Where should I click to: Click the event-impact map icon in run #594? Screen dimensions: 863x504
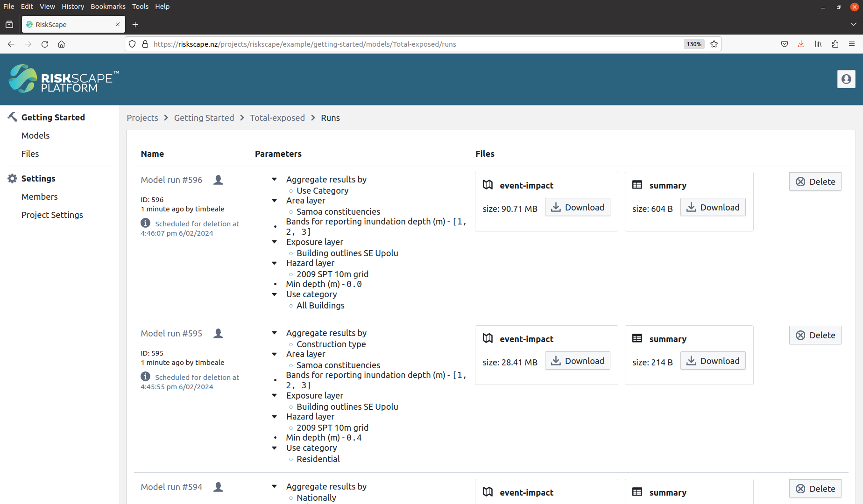point(488,492)
